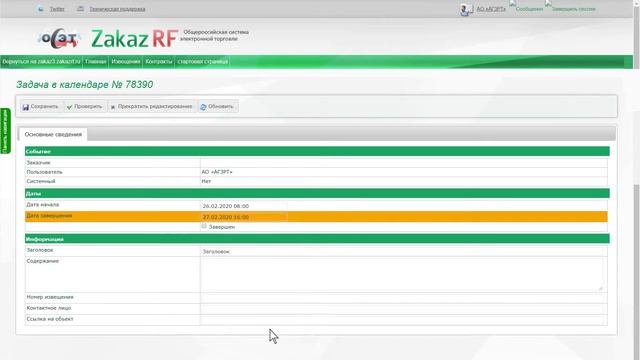Click the stop editing cross icon

113,107
